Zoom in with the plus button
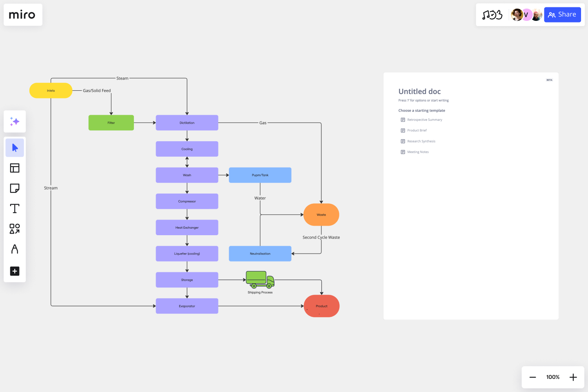The height and width of the screenshot is (392, 588). (x=573, y=377)
